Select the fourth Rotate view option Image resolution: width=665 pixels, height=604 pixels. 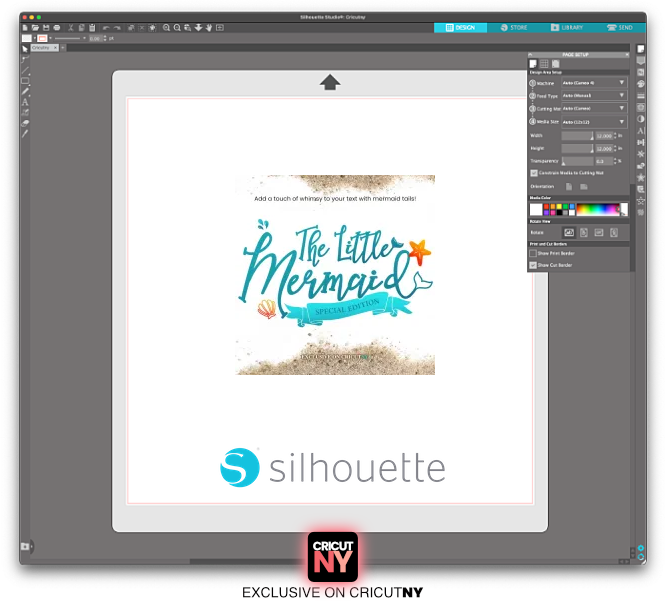pos(614,232)
